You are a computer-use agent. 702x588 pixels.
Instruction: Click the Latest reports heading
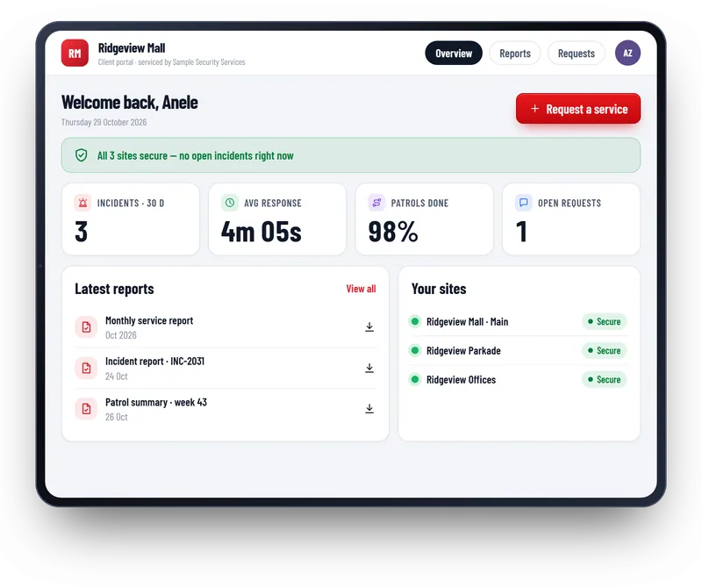[114, 289]
